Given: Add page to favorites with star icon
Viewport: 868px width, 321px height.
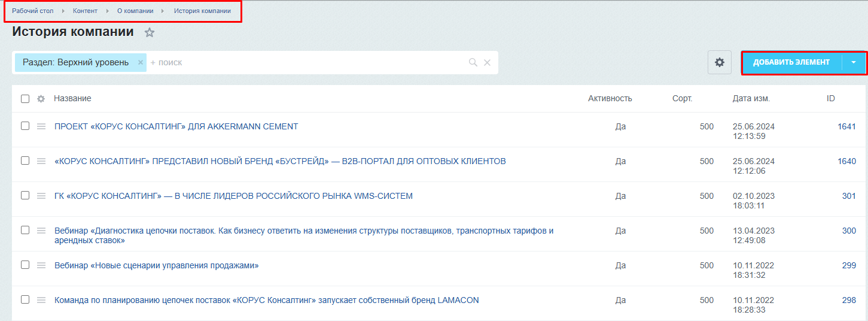Looking at the screenshot, I should click(x=150, y=33).
